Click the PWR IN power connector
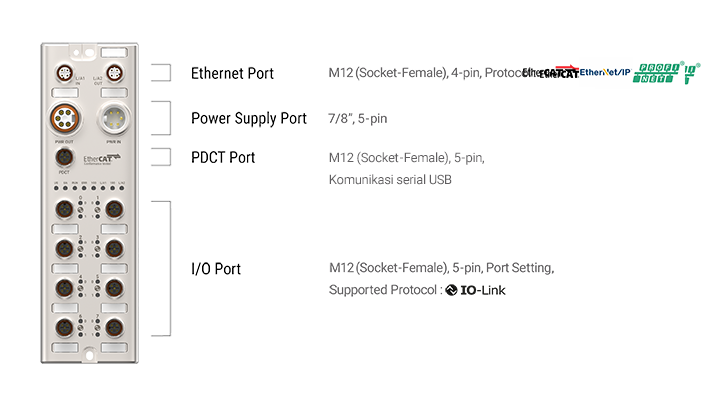Screen dimensions: 720x408 (113, 118)
